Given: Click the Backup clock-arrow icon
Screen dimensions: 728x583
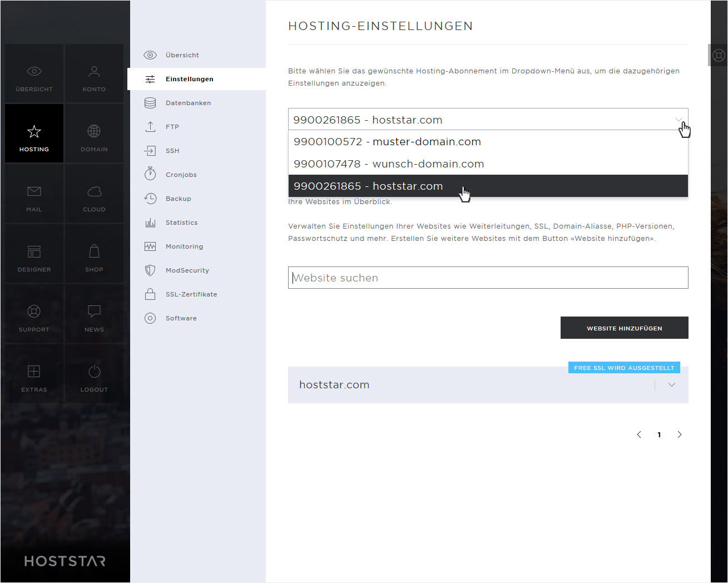Looking at the screenshot, I should 150,199.
